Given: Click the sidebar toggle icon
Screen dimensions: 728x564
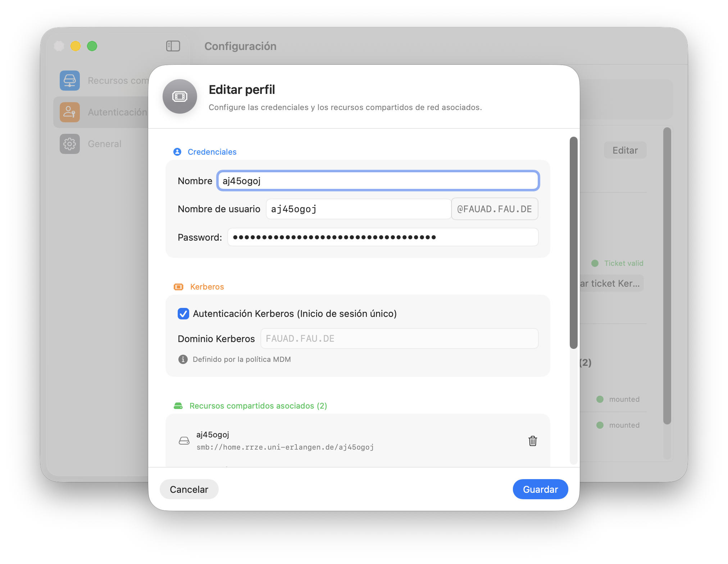Looking at the screenshot, I should 173,46.
